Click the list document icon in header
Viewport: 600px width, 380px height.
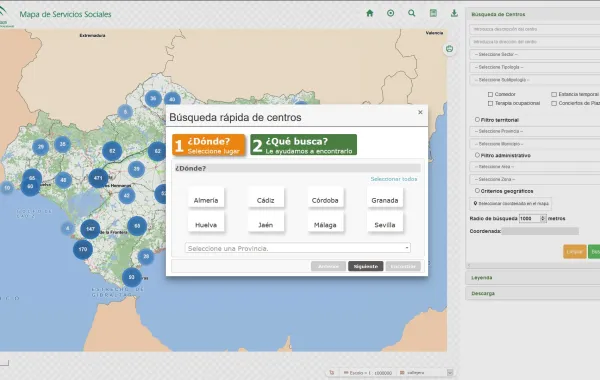click(x=433, y=13)
